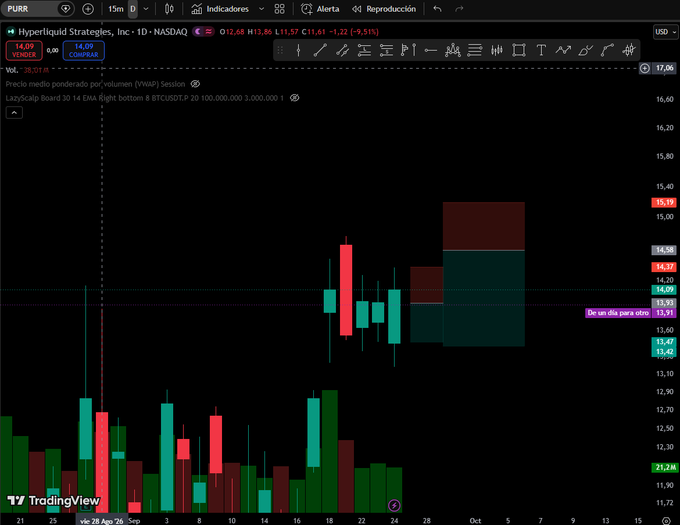Select the 15m timeframe
Screen dimensions: 680x525
[115, 9]
